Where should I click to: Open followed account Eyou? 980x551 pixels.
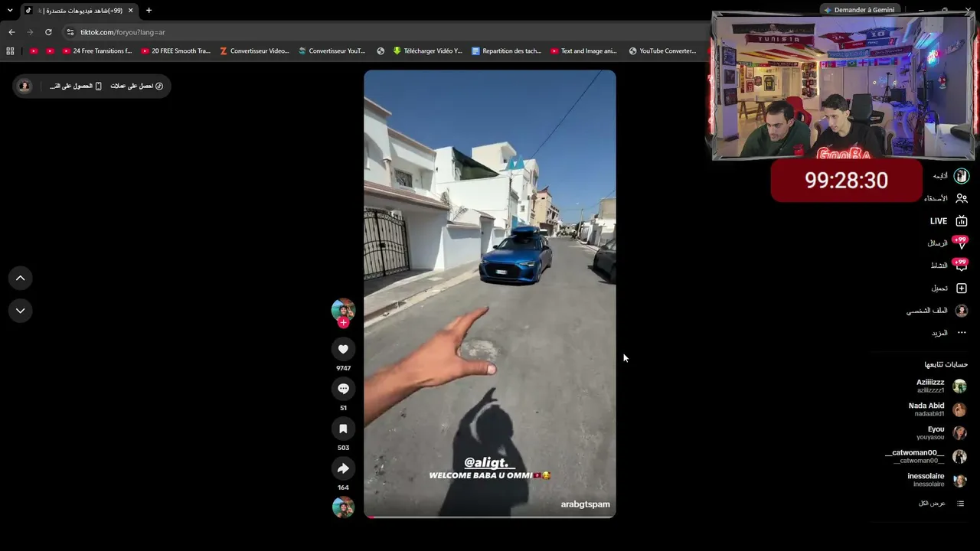pos(941,433)
